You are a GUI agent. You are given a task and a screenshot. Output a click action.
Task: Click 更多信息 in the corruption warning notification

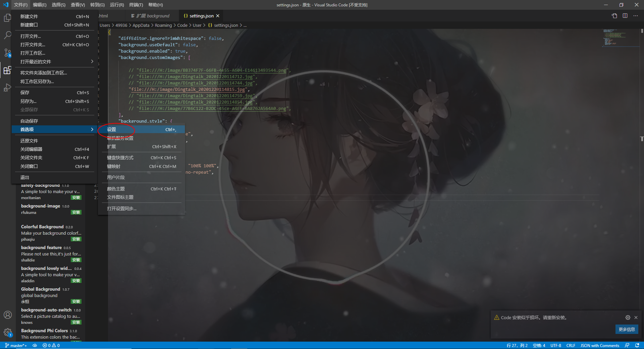click(x=626, y=329)
